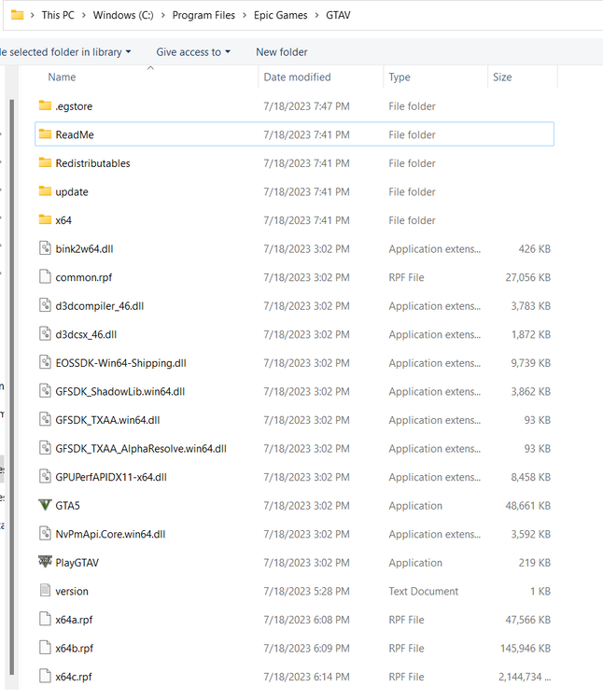Click the GFSDK_TXAA_AlphaResolve.win64.dll file icon
The image size is (603, 700).
45,448
